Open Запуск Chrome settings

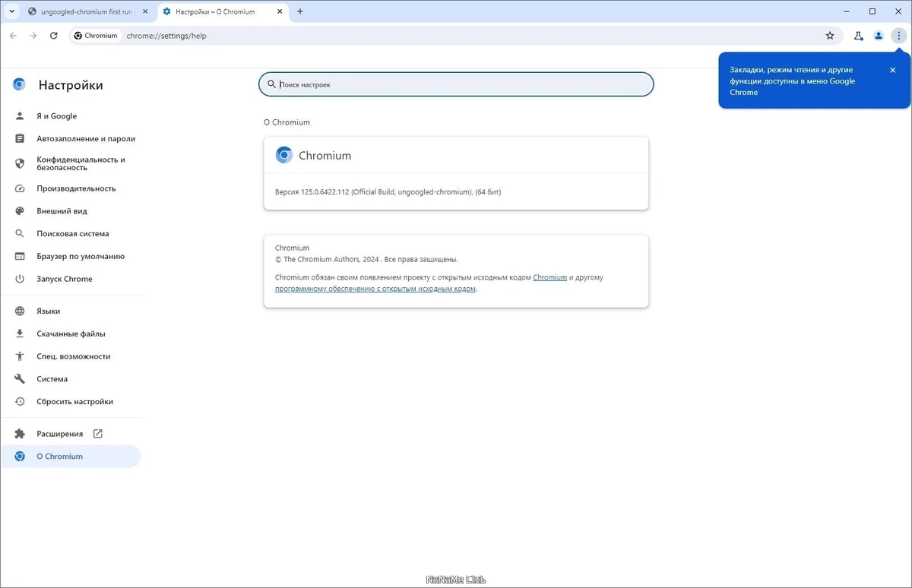[x=71, y=279]
